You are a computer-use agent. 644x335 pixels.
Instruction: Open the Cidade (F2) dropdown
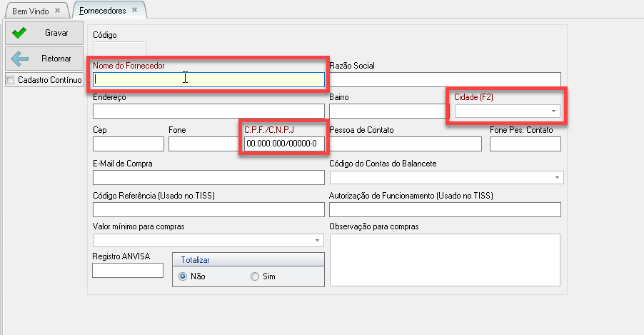click(553, 111)
